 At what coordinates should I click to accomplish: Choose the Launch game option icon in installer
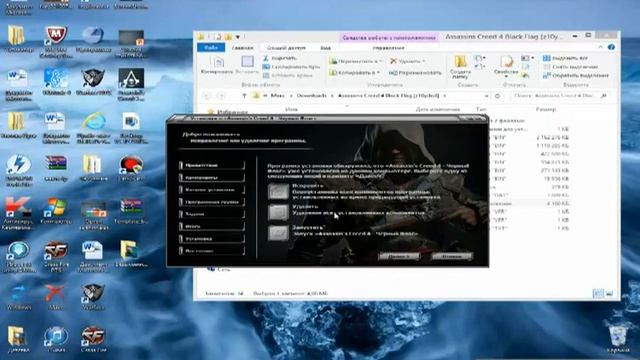(x=278, y=233)
